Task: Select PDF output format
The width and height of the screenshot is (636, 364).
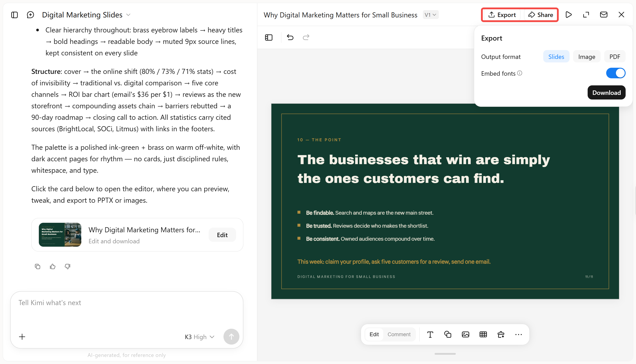Action: click(615, 57)
